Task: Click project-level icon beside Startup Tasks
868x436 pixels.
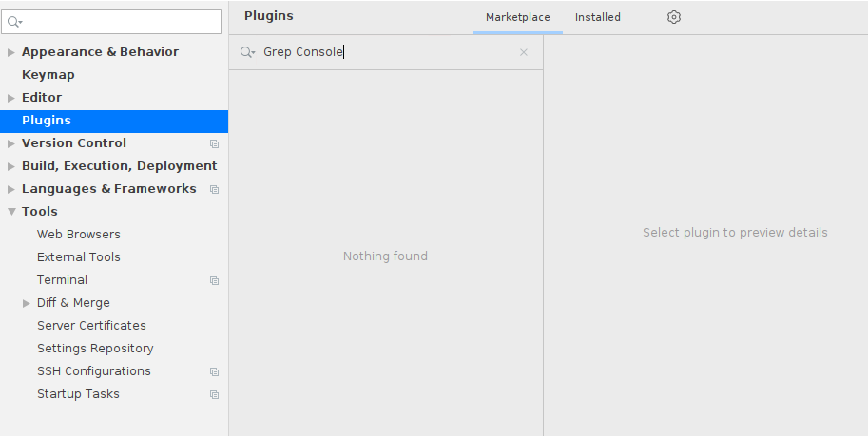Action: tap(214, 394)
